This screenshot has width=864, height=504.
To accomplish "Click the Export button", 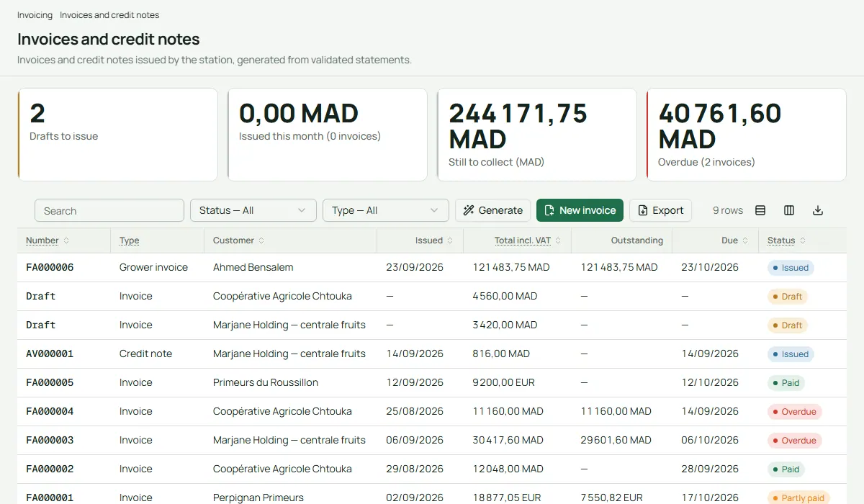I will click(x=660, y=210).
